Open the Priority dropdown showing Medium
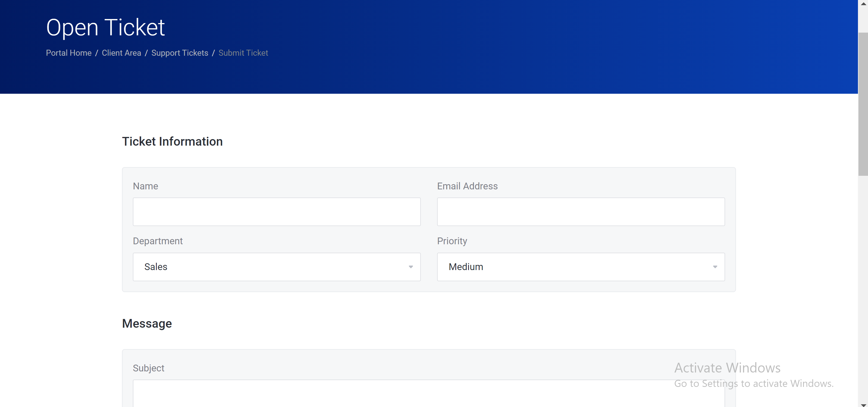 coord(581,267)
